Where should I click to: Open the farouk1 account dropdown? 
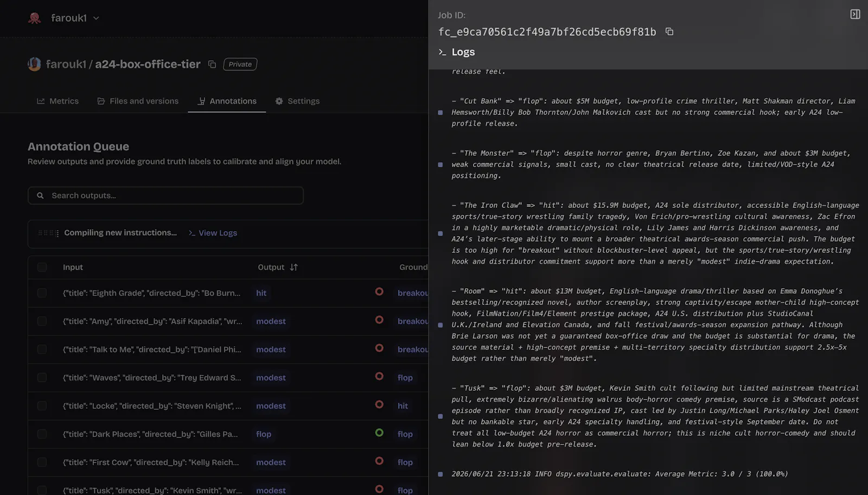(75, 18)
